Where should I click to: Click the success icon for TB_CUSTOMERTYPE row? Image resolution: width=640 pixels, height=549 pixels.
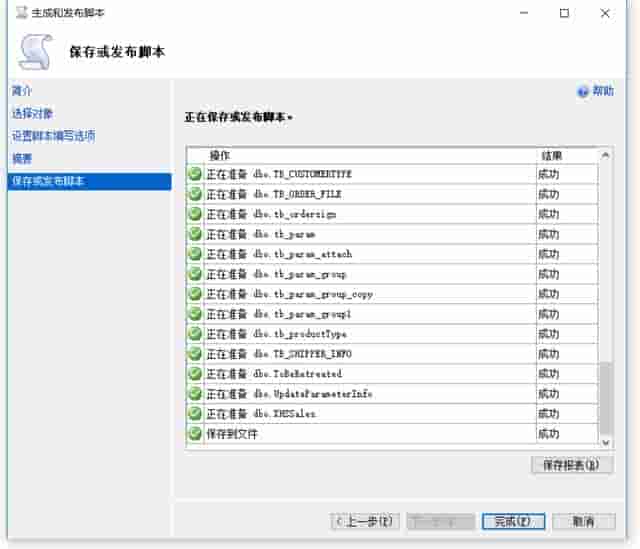point(195,174)
